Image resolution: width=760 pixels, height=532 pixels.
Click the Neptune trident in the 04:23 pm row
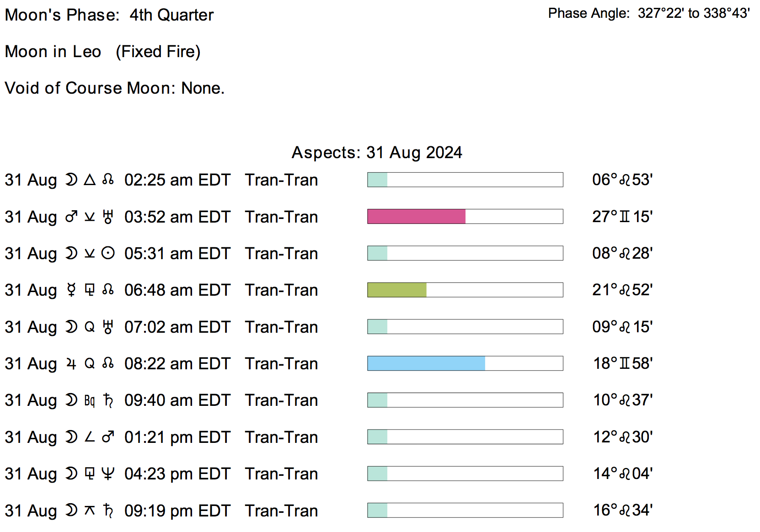(108, 473)
